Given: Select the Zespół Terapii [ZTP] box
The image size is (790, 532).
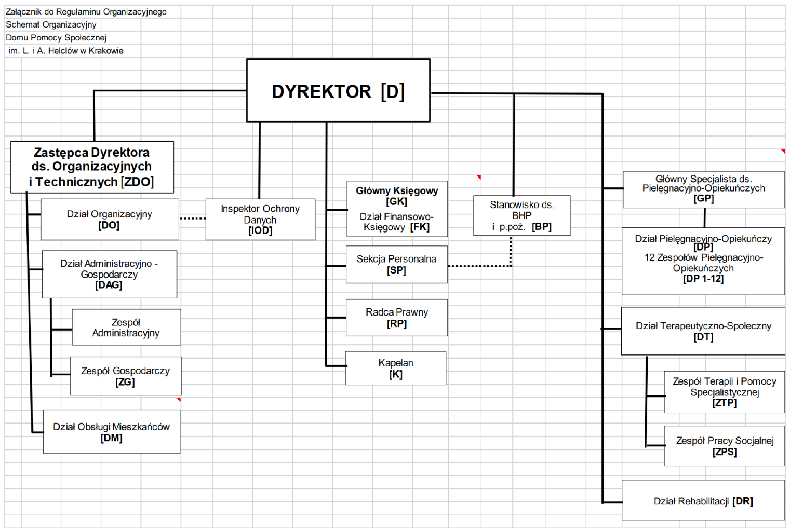Looking at the screenshot, I should pos(724,392).
